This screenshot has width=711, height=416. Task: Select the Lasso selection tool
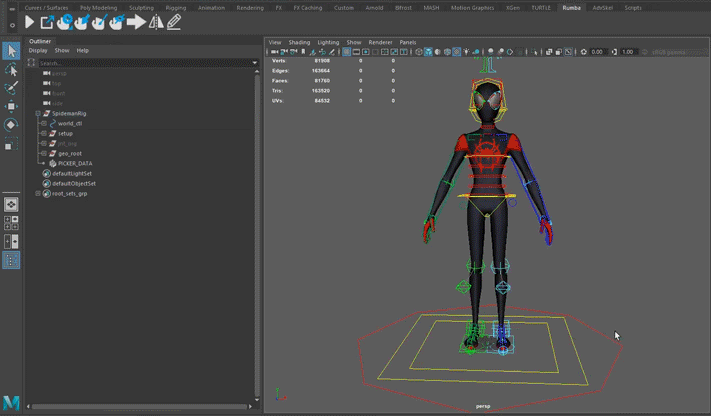(x=11, y=69)
